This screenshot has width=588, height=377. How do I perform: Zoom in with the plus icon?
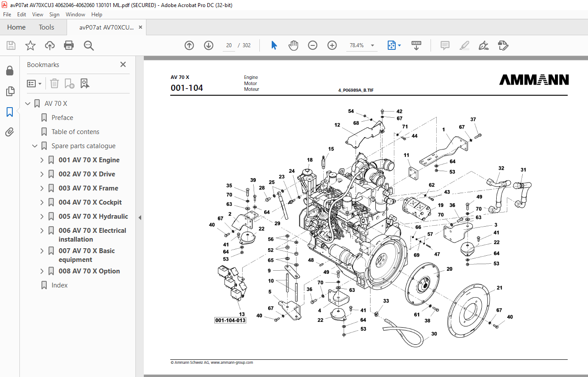tap(332, 45)
